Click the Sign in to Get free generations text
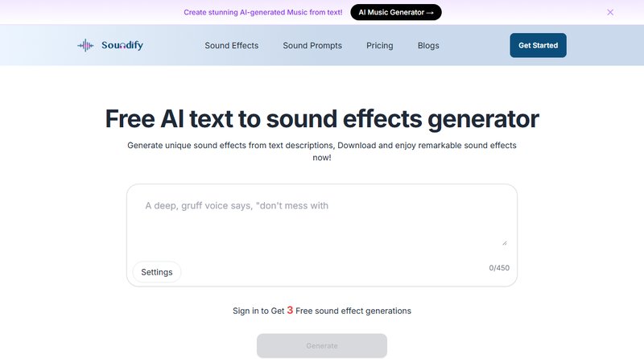 coord(322,311)
